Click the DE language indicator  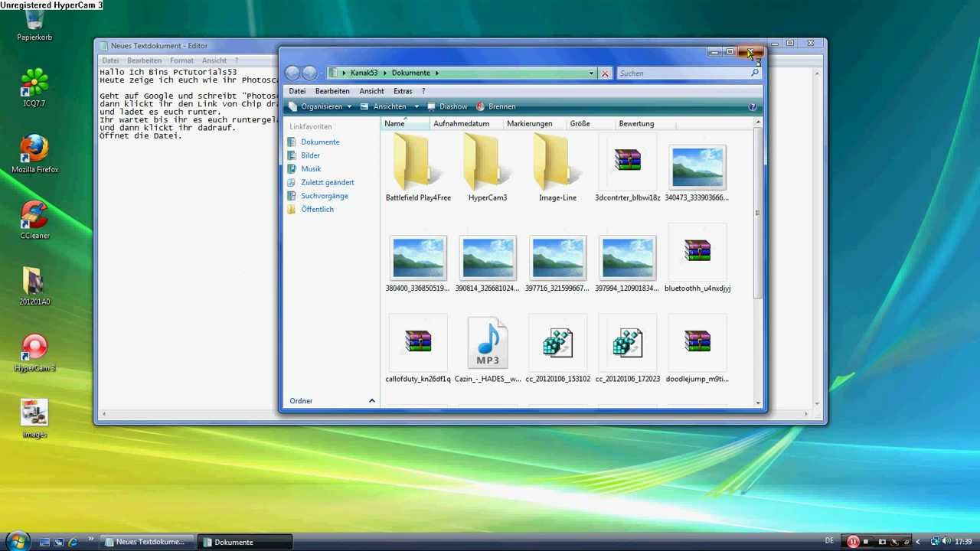click(x=829, y=541)
